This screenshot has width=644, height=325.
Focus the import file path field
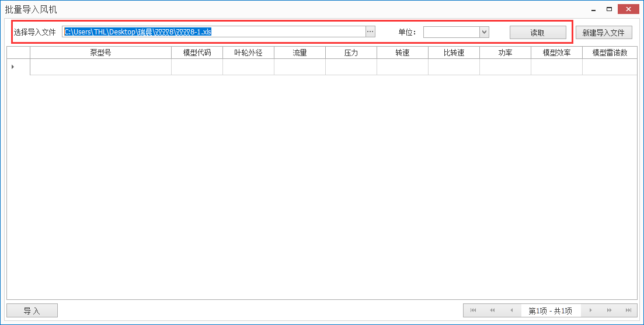[x=214, y=32]
